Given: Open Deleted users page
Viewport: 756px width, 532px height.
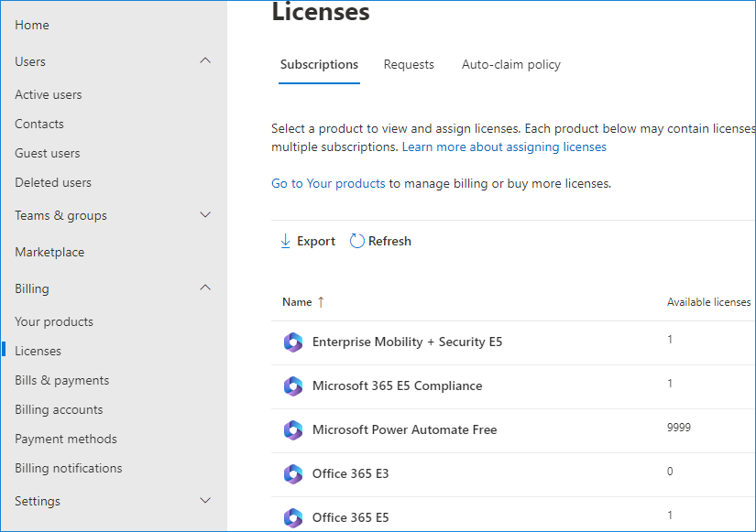Looking at the screenshot, I should coord(53,182).
